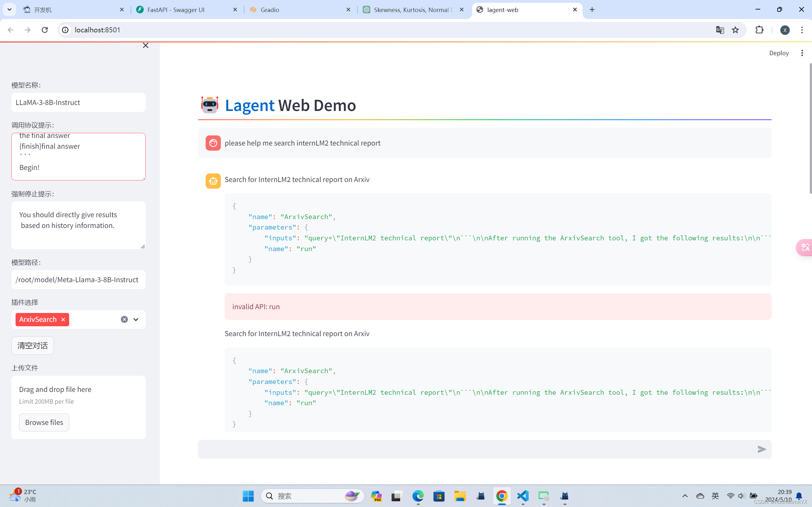Remove the ArxivSearch plugin tag
812x507 pixels.
pyautogui.click(x=63, y=320)
